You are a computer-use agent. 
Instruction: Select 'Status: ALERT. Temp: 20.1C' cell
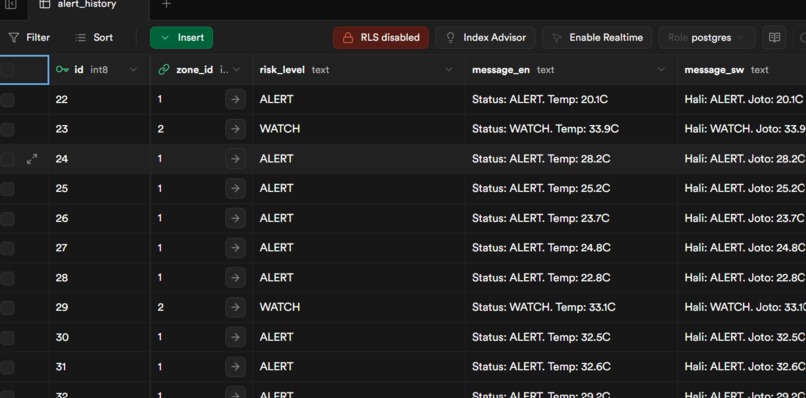click(572, 99)
